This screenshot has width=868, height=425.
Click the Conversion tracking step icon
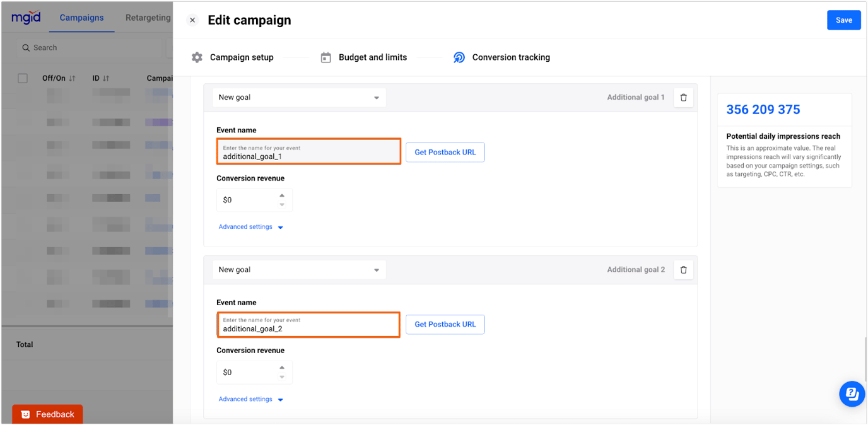pyautogui.click(x=459, y=57)
